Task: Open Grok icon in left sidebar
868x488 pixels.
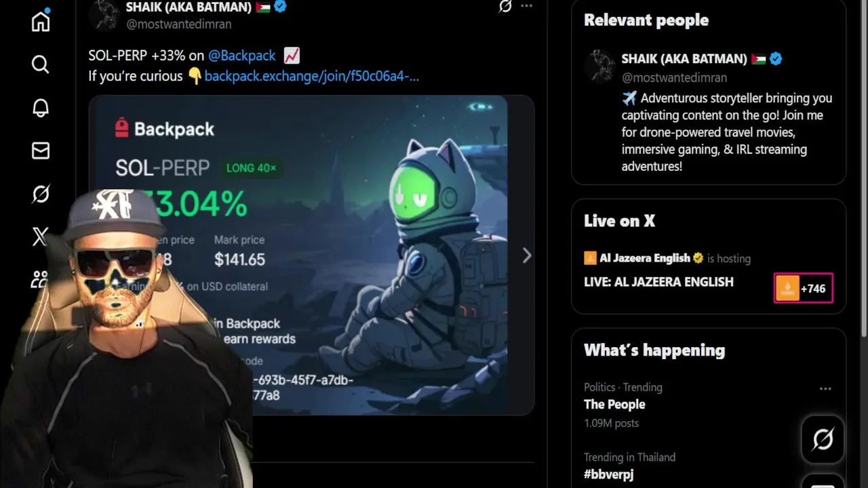Action: click(x=41, y=194)
